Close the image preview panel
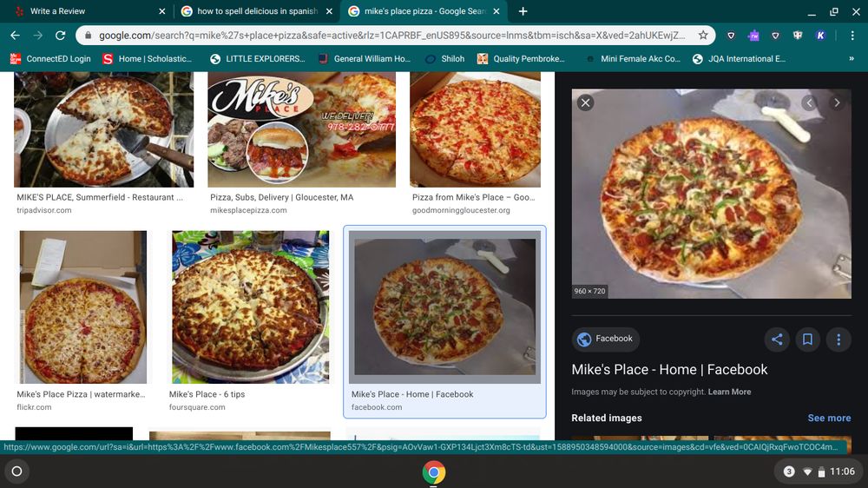Image resolution: width=868 pixels, height=488 pixels. [x=586, y=103]
